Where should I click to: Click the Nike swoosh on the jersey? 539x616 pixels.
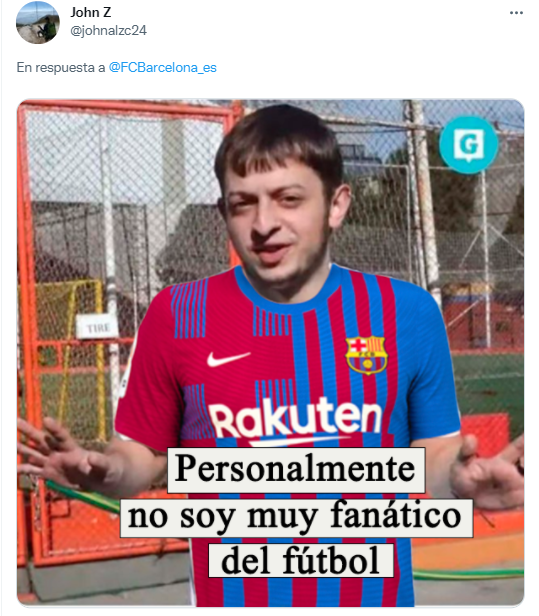pos(228,359)
